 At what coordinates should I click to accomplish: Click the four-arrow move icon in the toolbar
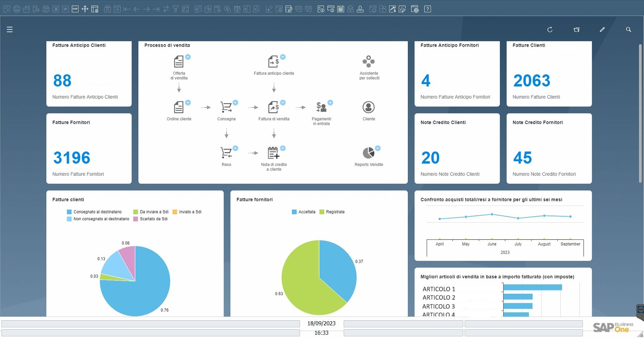(85, 9)
